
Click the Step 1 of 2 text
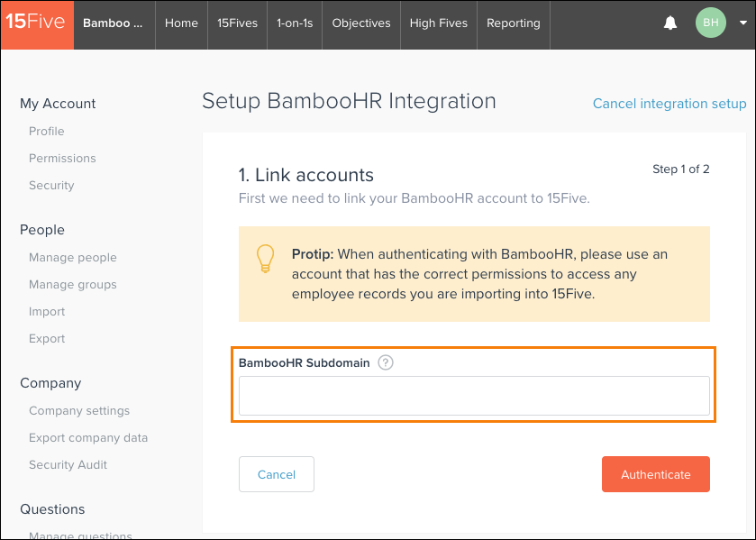coord(681,169)
